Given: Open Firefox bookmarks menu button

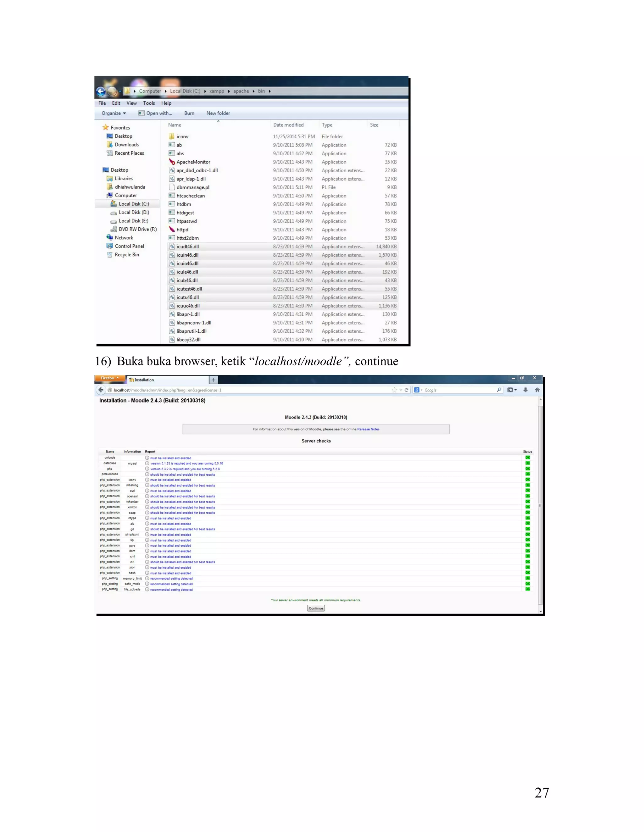Looking at the screenshot, I should (512, 390).
